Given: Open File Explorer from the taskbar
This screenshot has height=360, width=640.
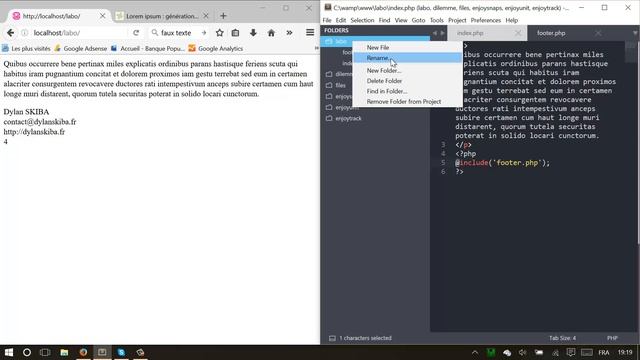Looking at the screenshot, I should [64, 352].
